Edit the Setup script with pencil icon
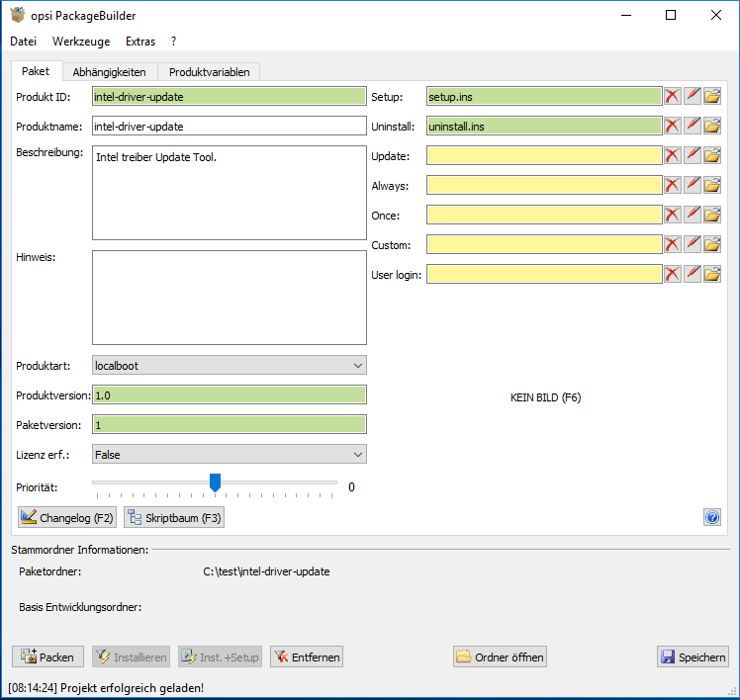Image resolution: width=740 pixels, height=700 pixels. (693, 96)
